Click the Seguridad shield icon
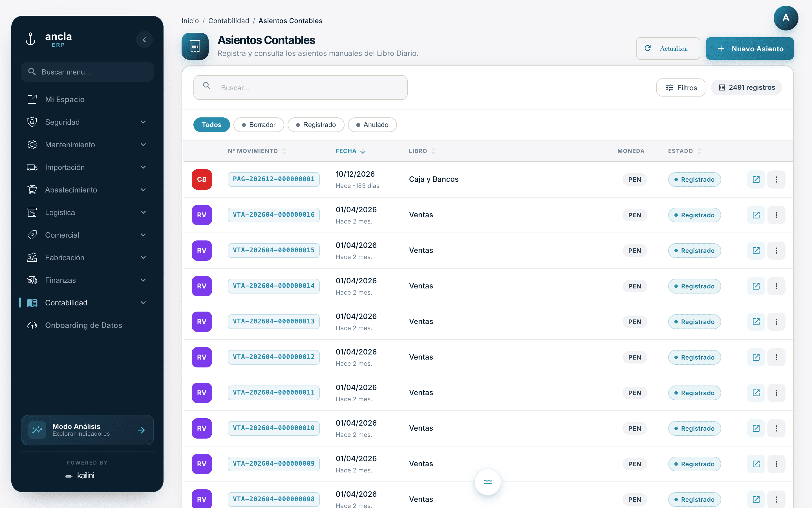The image size is (812, 508). pos(32,122)
